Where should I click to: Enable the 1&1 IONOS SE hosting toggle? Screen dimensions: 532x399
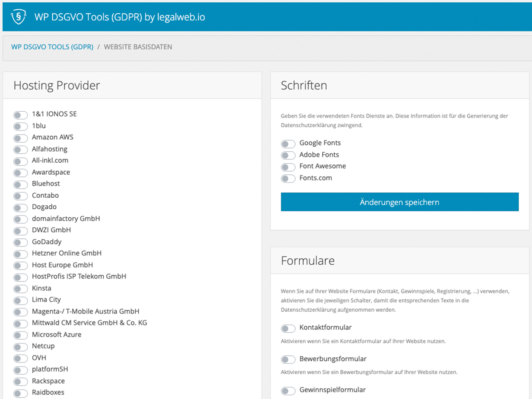pos(20,115)
